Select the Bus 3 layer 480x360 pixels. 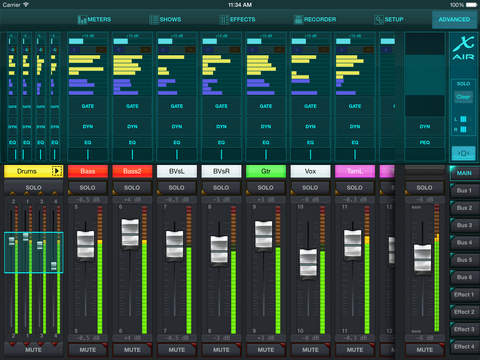[x=464, y=225]
